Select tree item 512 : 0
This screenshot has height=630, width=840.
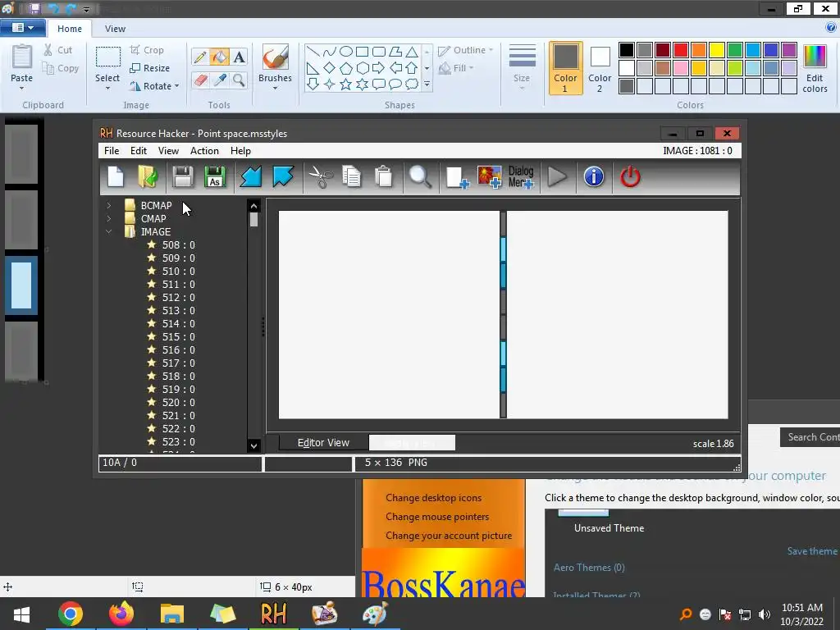[178, 297]
